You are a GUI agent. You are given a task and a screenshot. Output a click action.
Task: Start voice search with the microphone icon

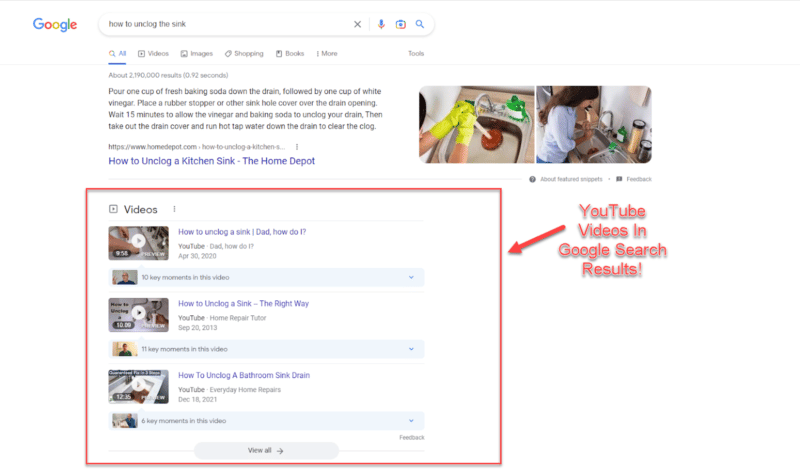tap(381, 24)
